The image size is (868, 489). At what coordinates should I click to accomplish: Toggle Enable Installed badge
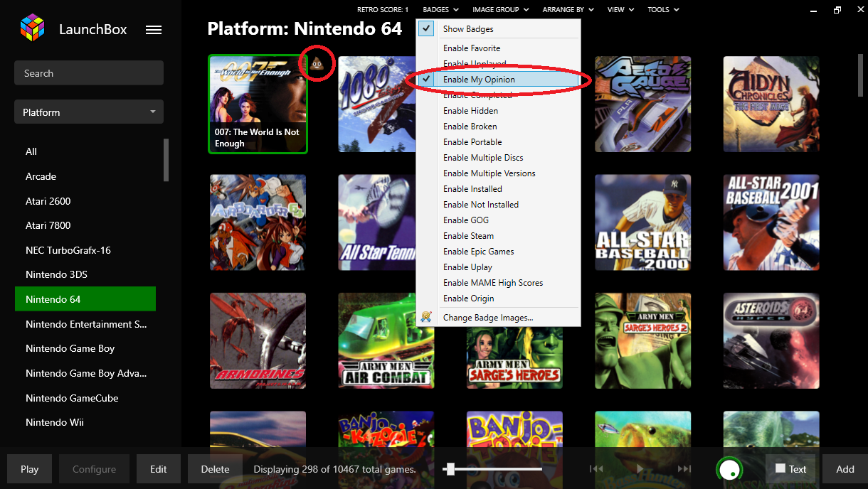pyautogui.click(x=499, y=189)
